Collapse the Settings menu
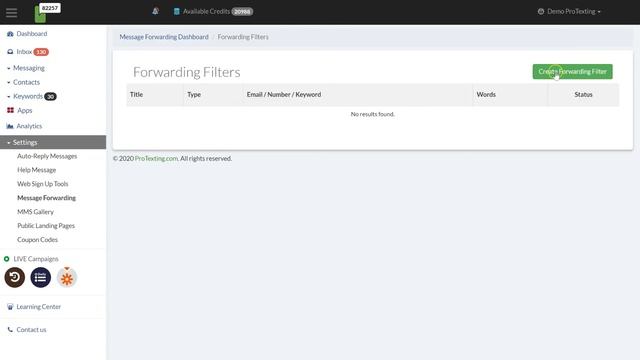The image size is (640, 360). click(53, 142)
